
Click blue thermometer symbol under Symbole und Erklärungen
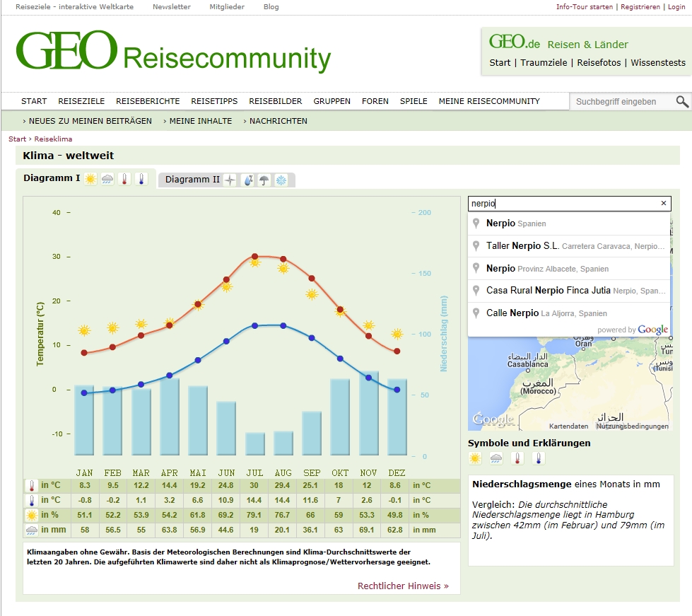[538, 458]
